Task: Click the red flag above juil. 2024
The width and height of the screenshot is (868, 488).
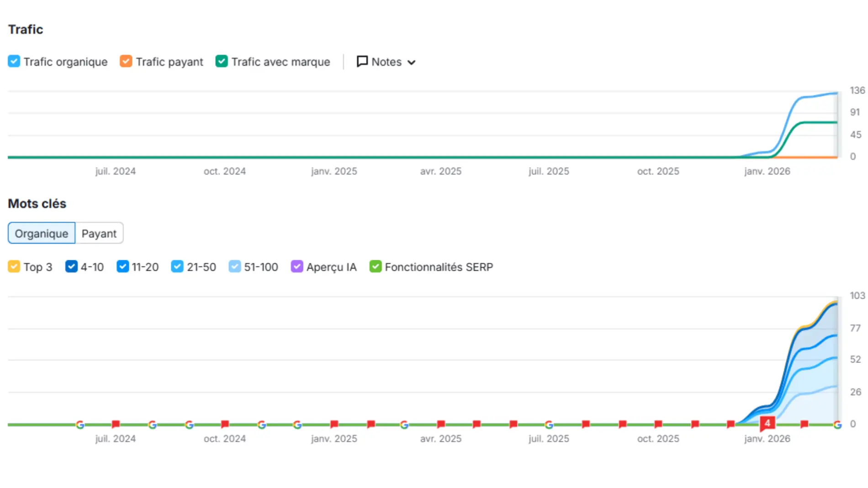Action: pos(116,424)
